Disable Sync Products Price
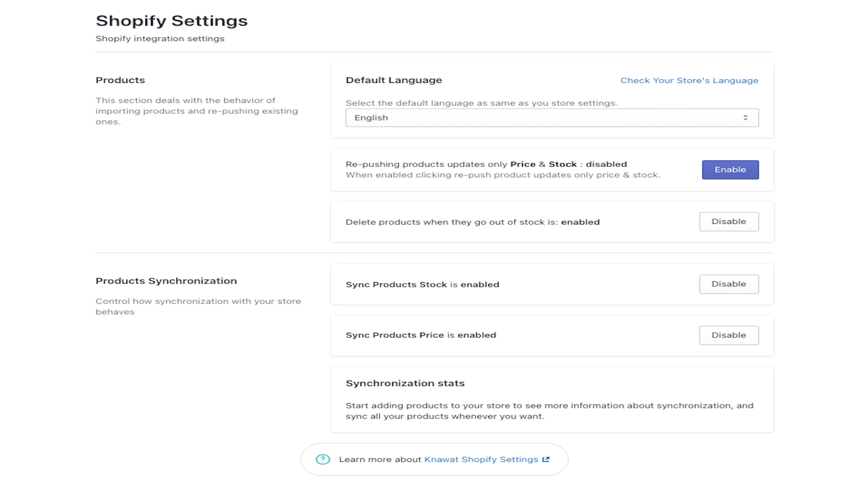Viewport: 868px width, 488px height. pos(729,335)
